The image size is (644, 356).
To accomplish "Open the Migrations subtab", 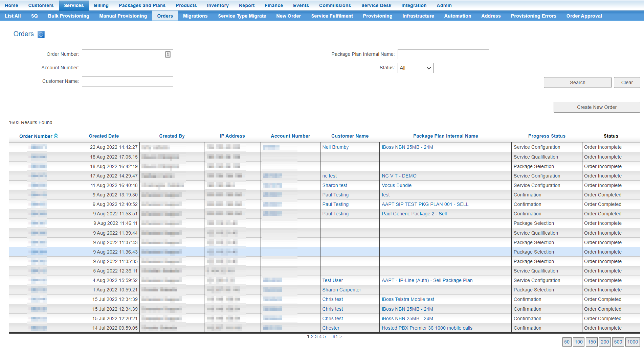I will pyautogui.click(x=195, y=16).
